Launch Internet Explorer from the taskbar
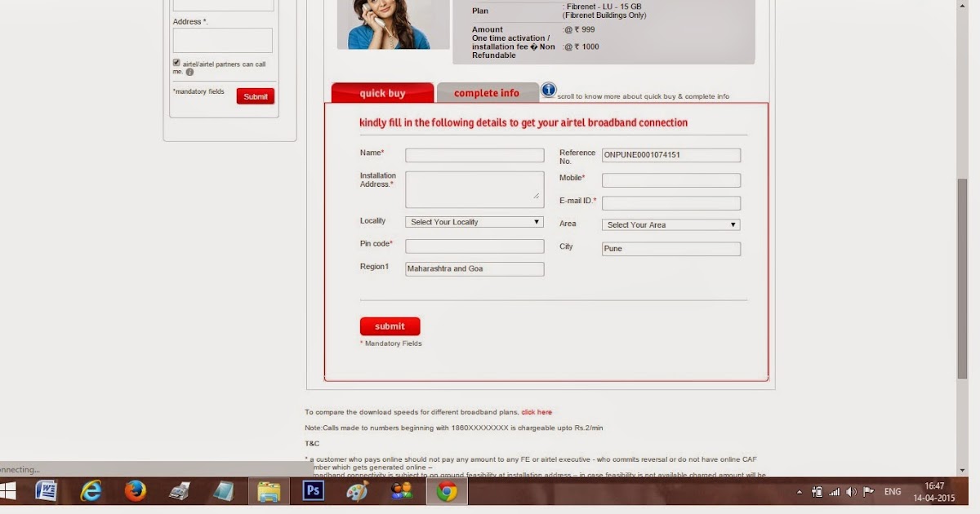Viewport: 980px width, 514px height. point(91,490)
